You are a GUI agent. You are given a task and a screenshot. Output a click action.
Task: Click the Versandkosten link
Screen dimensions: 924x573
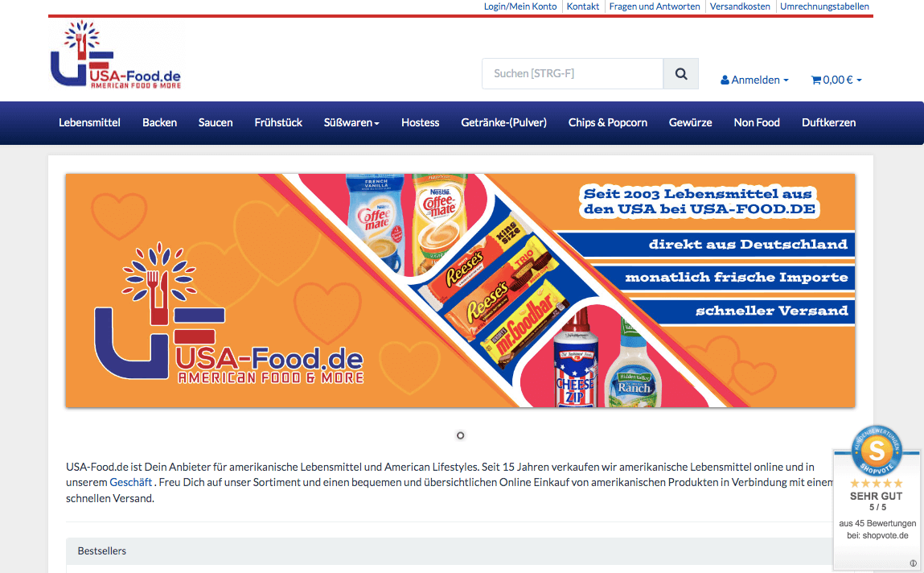[x=740, y=6]
